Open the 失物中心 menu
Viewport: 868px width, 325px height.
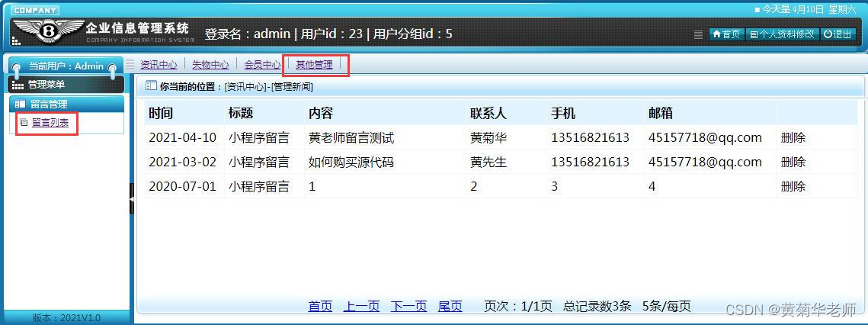(x=210, y=64)
